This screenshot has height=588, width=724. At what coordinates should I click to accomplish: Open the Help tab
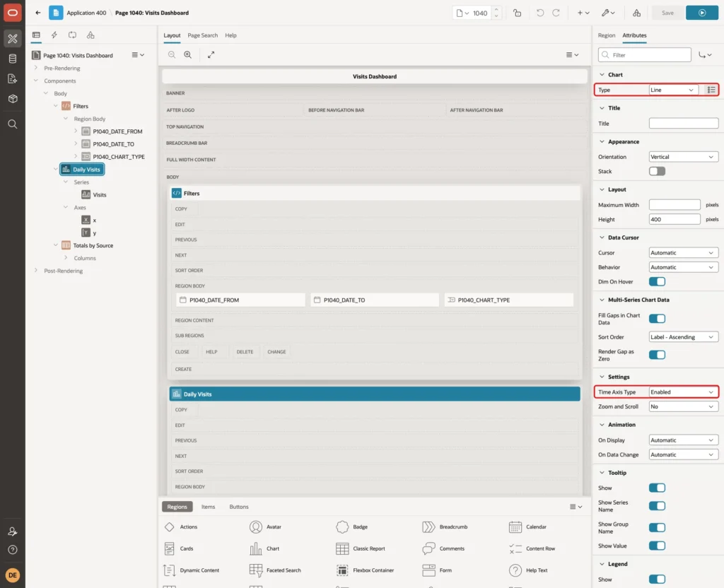(x=230, y=35)
